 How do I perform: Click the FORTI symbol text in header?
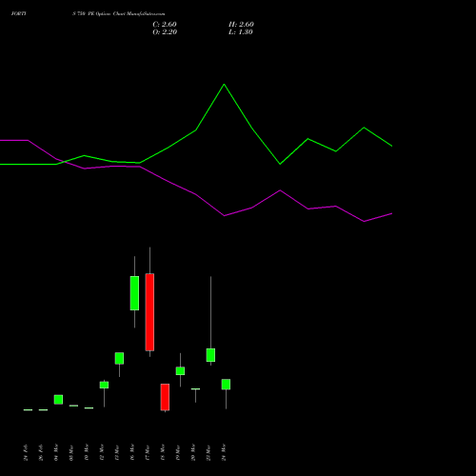tap(19, 14)
